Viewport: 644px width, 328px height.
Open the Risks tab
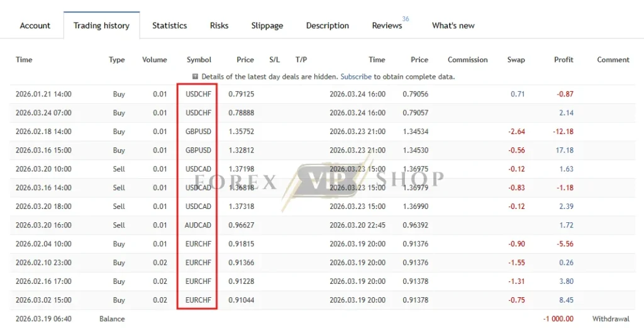pos(219,25)
